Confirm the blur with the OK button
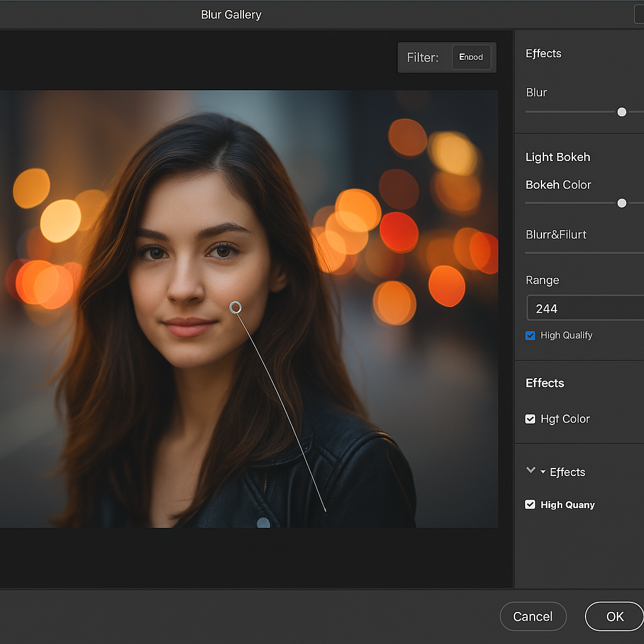644x644 pixels. [614, 616]
